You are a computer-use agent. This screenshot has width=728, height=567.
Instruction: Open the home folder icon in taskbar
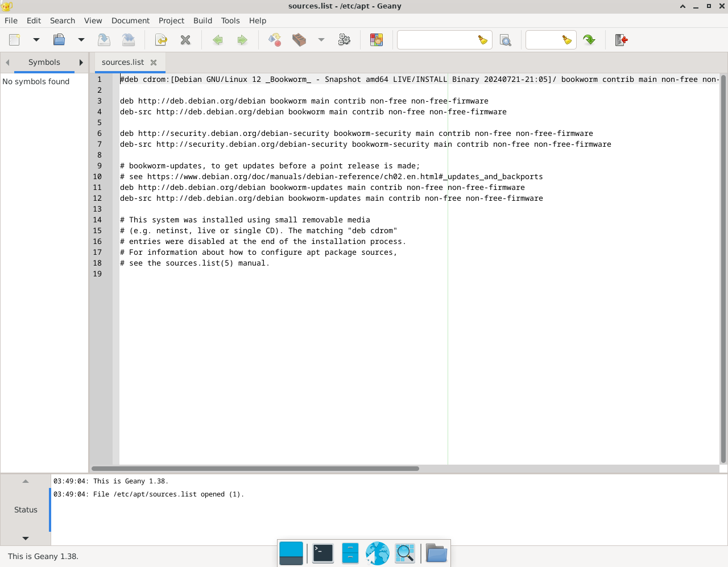click(436, 553)
